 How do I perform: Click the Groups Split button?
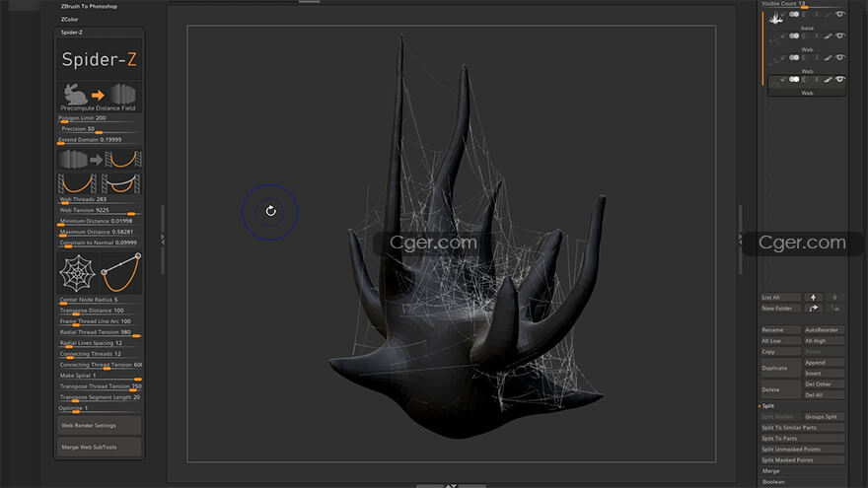click(x=825, y=417)
